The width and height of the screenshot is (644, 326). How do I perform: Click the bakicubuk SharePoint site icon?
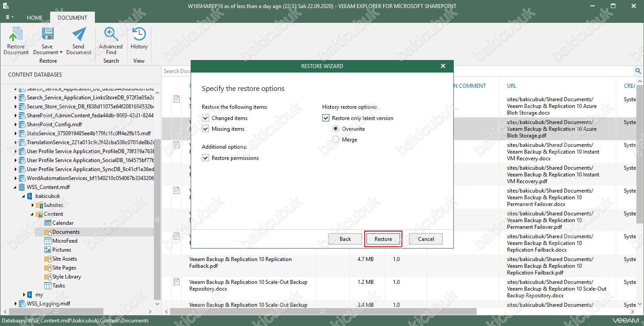pyautogui.click(x=30, y=196)
